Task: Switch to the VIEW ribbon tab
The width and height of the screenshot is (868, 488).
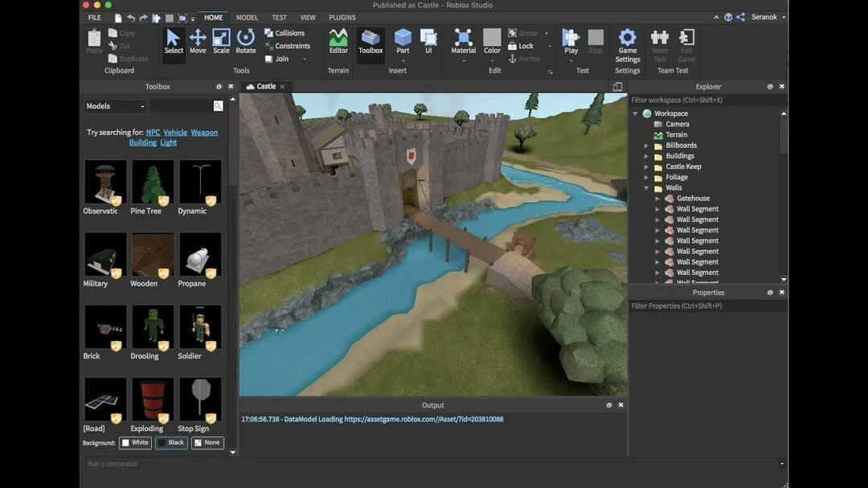Action: (308, 18)
